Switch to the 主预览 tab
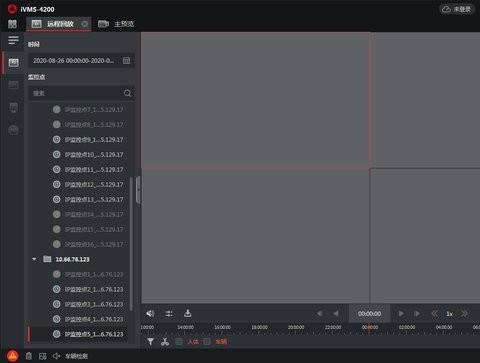This screenshot has height=363, width=480. click(116, 24)
